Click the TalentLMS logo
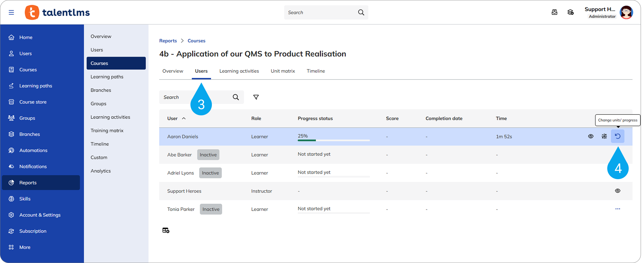The height and width of the screenshot is (263, 644). [57, 13]
